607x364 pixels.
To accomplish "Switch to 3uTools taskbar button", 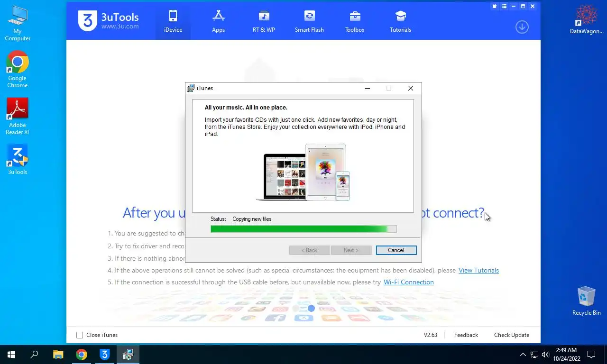I will [105, 355].
